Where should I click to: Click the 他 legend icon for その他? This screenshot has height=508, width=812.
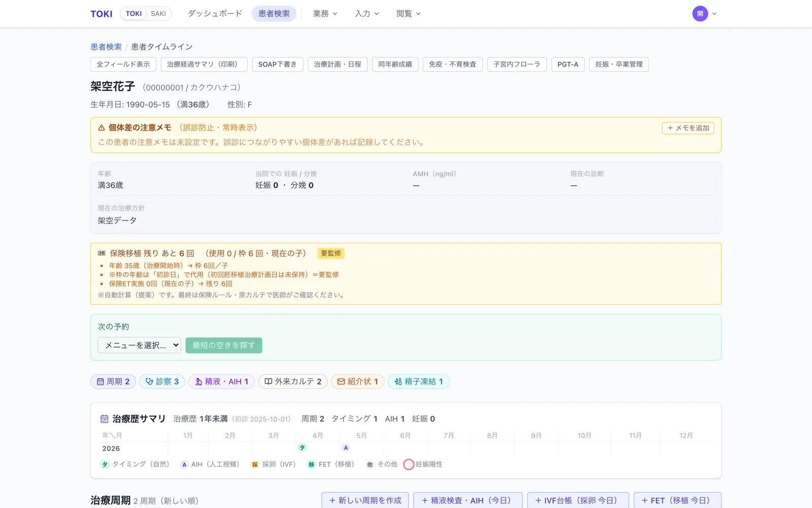click(x=370, y=464)
